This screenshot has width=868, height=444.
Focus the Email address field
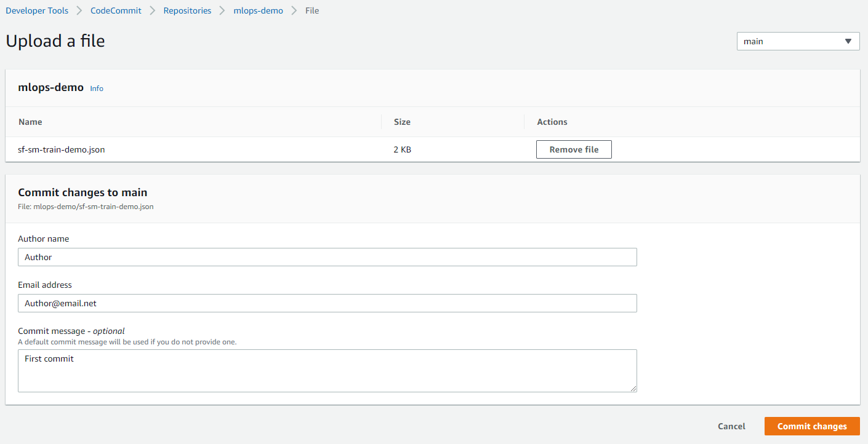328,303
